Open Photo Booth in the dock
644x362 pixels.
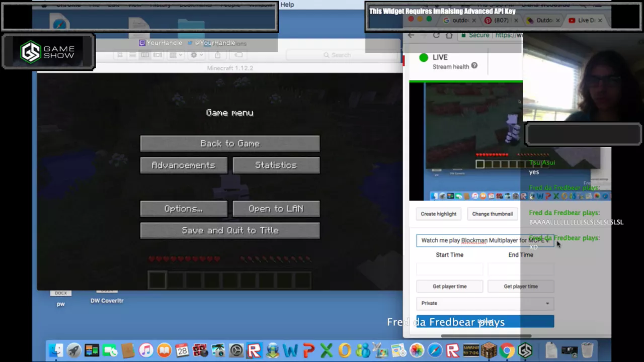(200, 350)
